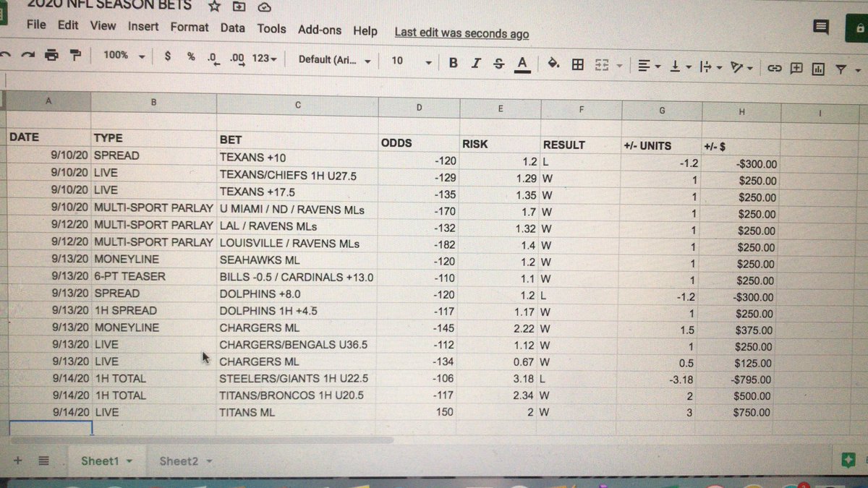Select the paint format tool
The height and width of the screenshot is (488, 868).
[75, 56]
